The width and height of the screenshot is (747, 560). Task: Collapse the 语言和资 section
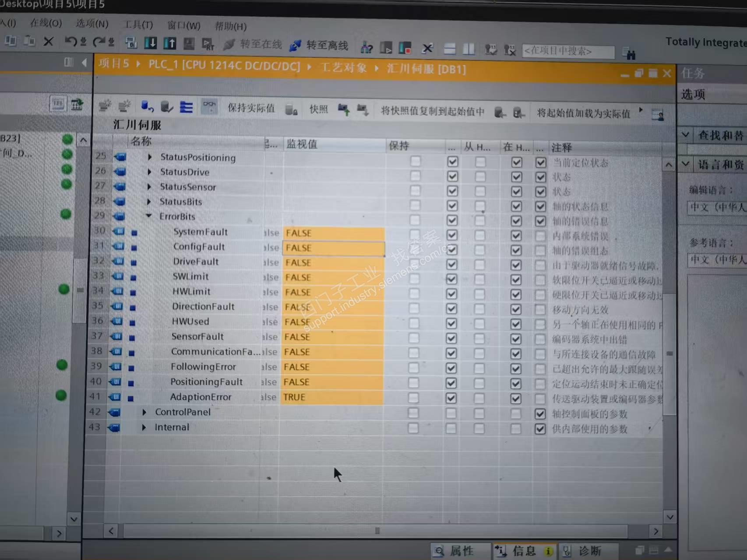pyautogui.click(x=685, y=164)
